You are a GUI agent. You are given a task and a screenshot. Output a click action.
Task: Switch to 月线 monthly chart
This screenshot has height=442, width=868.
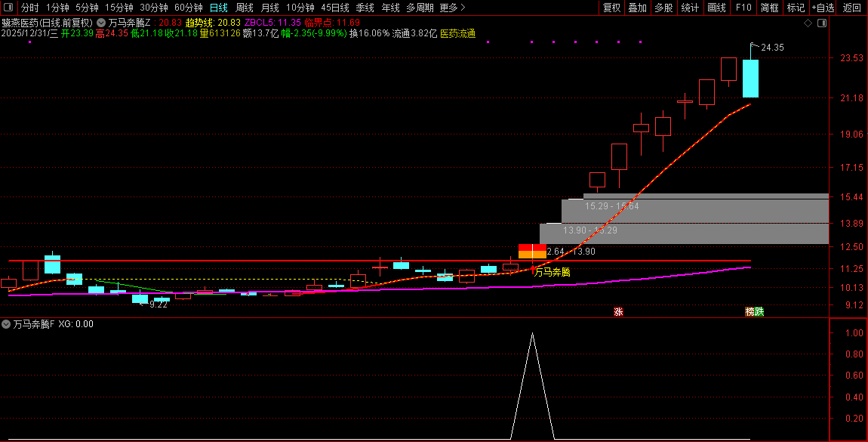[269, 8]
